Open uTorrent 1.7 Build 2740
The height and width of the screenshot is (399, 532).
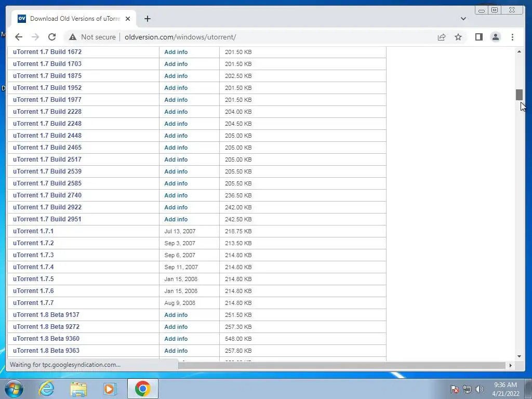coord(47,195)
